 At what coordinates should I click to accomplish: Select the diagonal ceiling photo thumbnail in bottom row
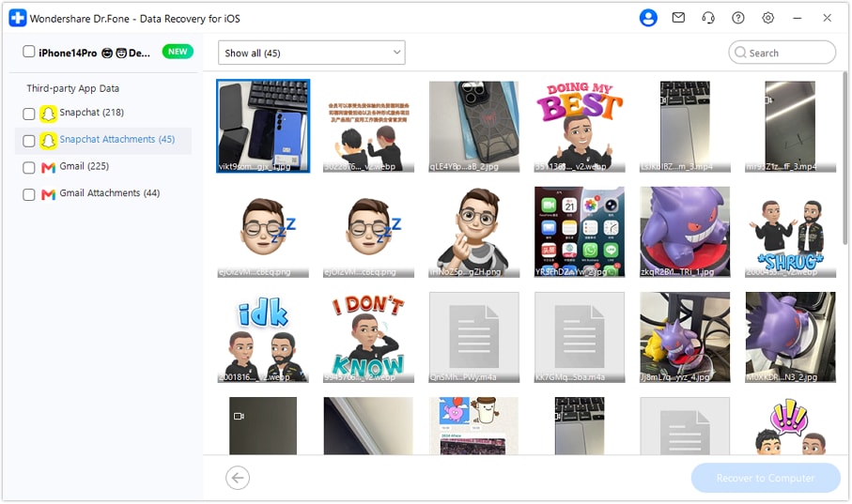coord(368,426)
